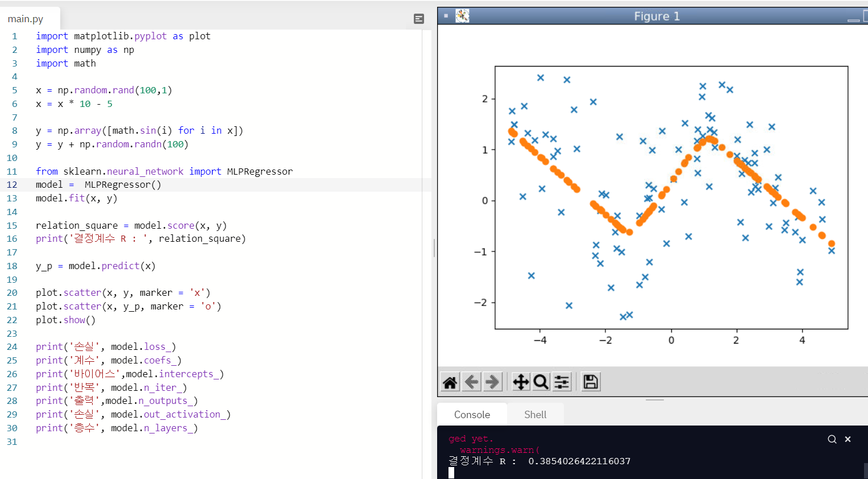
Task: Click the 'from sklearn.neural_network' import line
Action: pyautogui.click(x=164, y=172)
